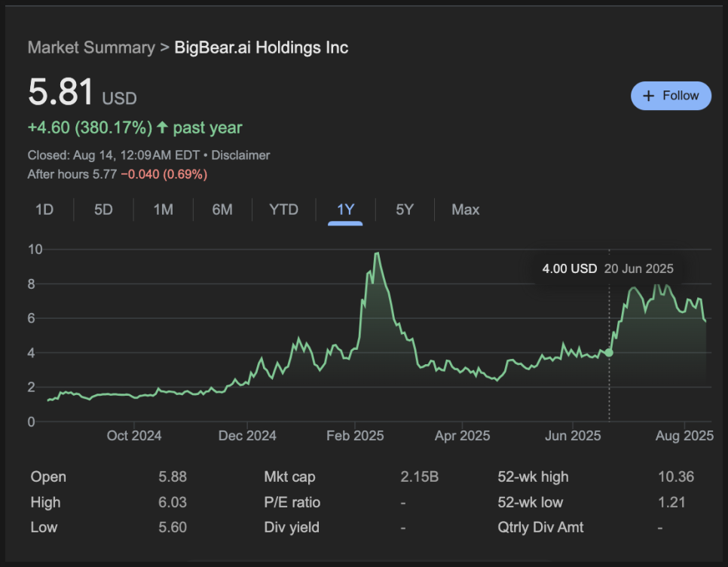Click the 4.00 USD chart tooltip

607,268
